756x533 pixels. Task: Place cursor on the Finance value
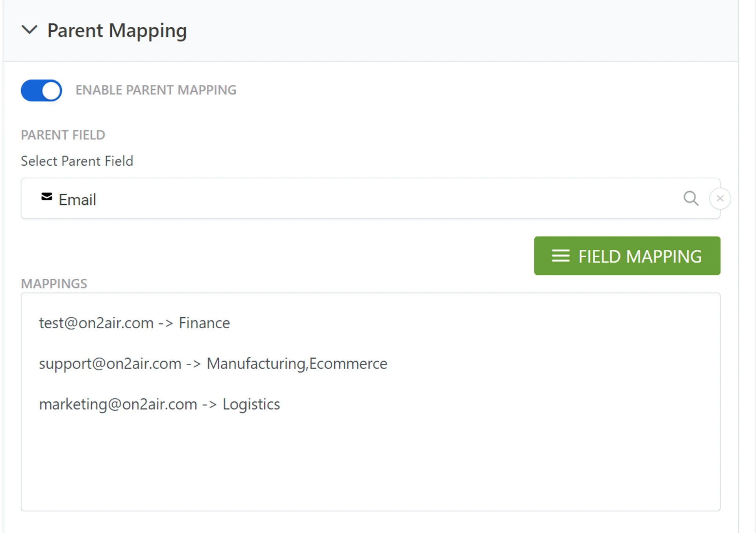204,323
